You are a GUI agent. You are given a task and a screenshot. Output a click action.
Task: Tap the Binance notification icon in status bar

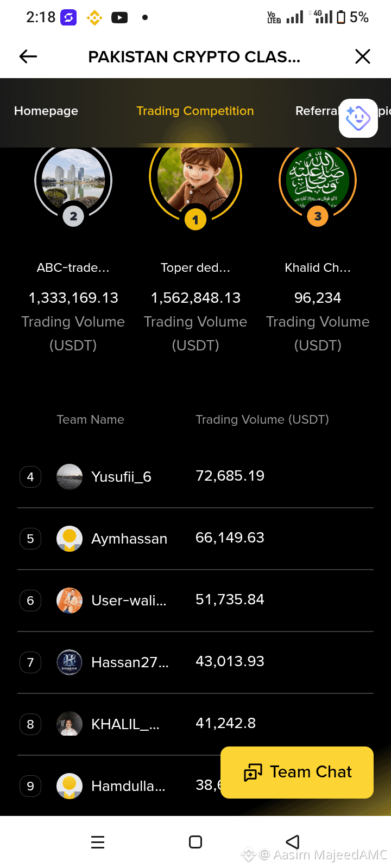click(94, 17)
